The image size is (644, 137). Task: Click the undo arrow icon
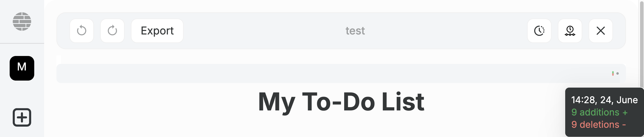tap(81, 31)
